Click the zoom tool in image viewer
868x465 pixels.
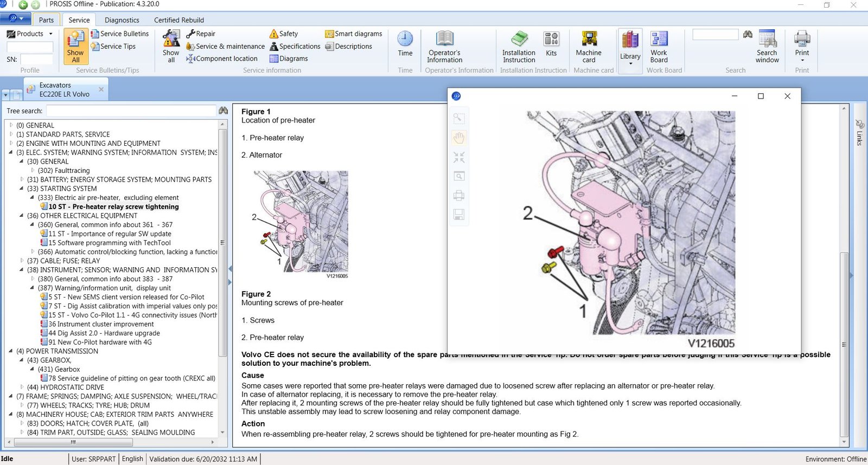coord(459,118)
